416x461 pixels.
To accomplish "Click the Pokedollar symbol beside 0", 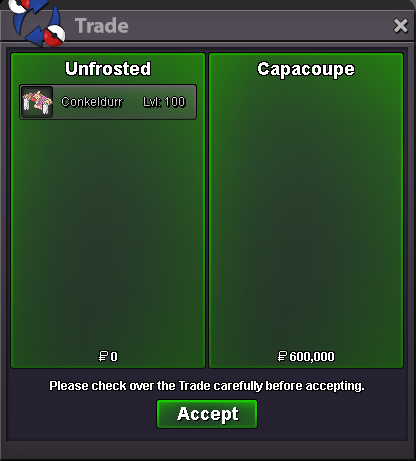I will click(103, 356).
